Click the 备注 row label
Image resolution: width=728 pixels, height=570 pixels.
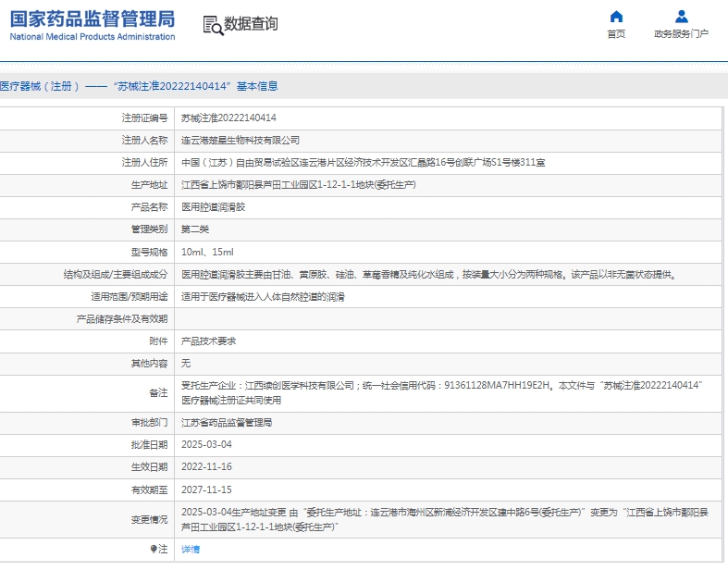[158, 393]
